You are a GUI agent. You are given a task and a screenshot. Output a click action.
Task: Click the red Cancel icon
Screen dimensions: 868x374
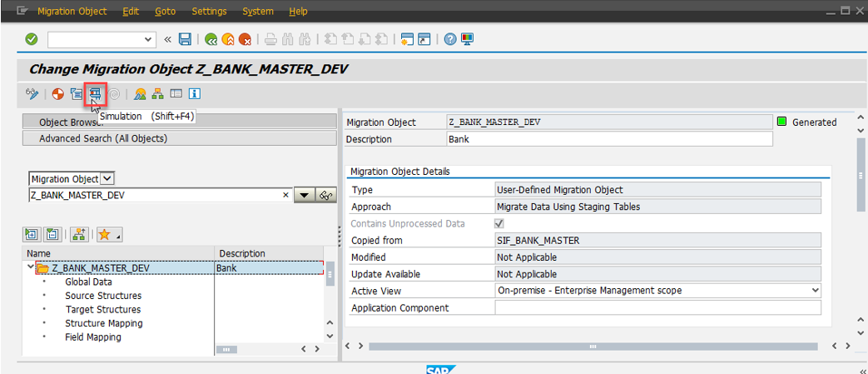(245, 39)
